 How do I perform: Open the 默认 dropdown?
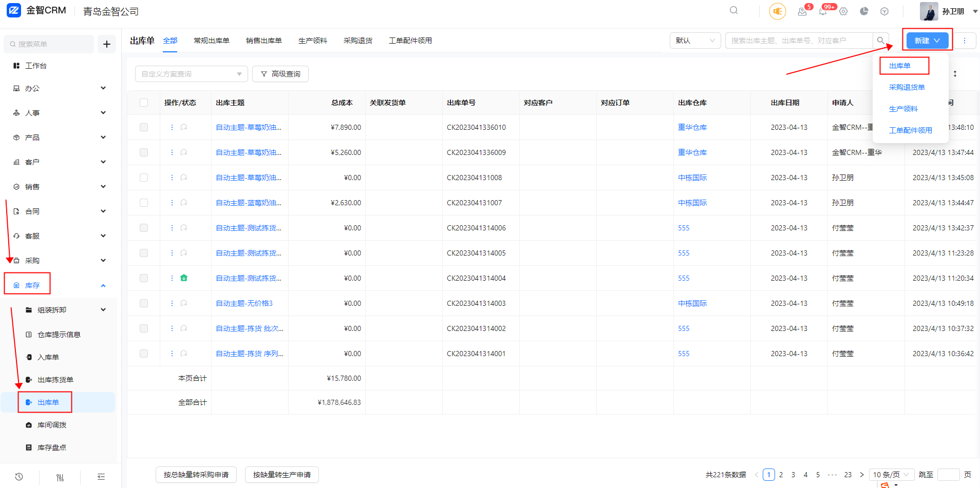coord(695,41)
